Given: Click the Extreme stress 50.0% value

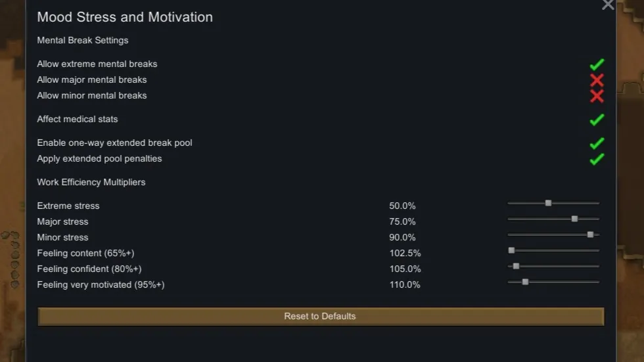Looking at the screenshot, I should (x=402, y=206).
